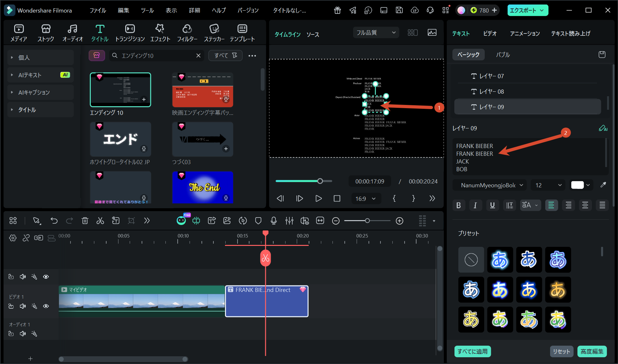Clear the エンディング10 search text
618x364 pixels.
pos(198,56)
